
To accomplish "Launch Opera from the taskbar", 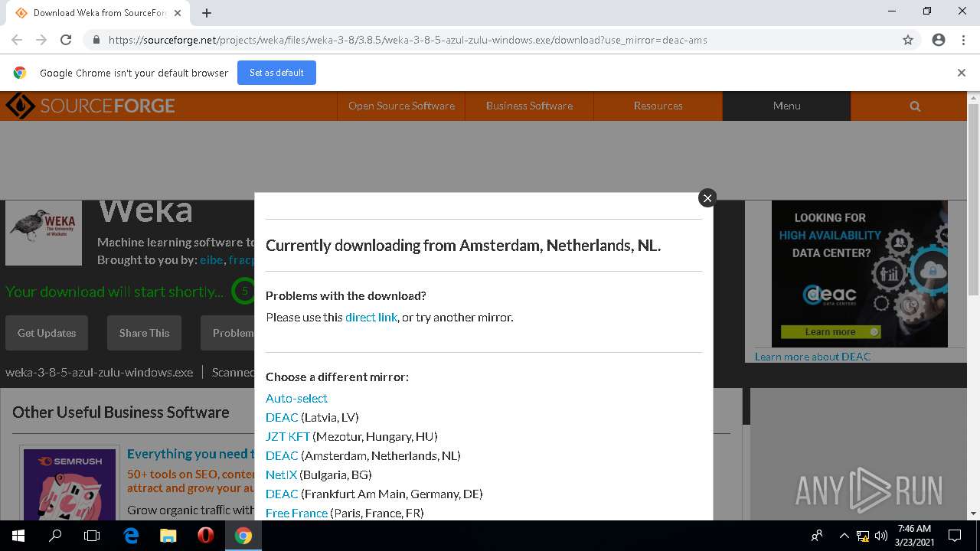I will (205, 536).
